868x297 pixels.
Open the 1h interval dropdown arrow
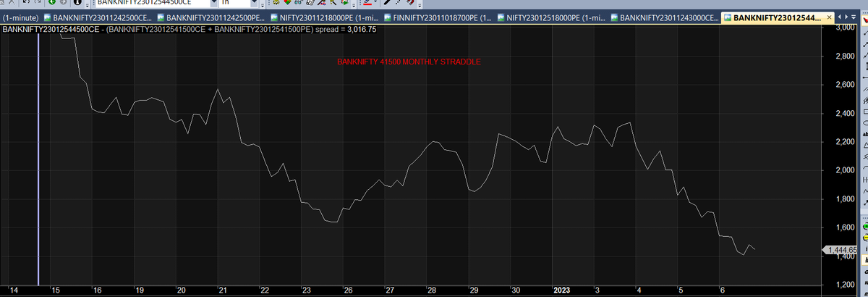(x=253, y=2)
